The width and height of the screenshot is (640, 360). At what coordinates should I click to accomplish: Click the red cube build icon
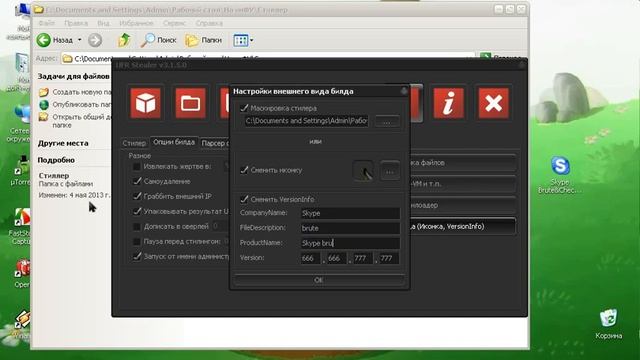tap(146, 103)
